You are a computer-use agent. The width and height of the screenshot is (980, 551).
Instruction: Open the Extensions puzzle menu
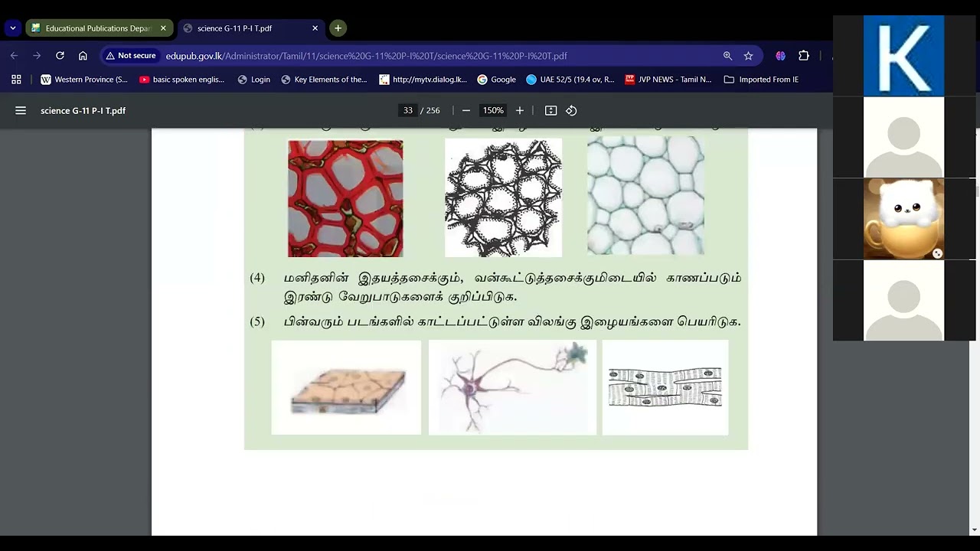pyautogui.click(x=803, y=56)
